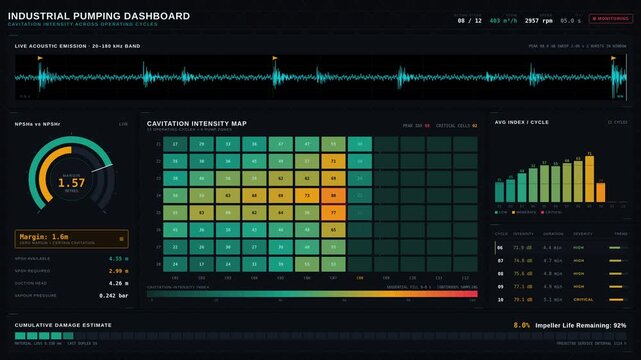Screen dimensions: 641x360
Task: Select cycle 09 row in the table
Action: tap(562, 287)
